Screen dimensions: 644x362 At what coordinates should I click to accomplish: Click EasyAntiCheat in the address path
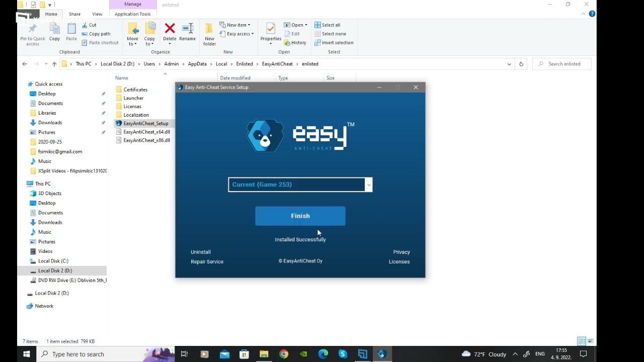(x=277, y=64)
